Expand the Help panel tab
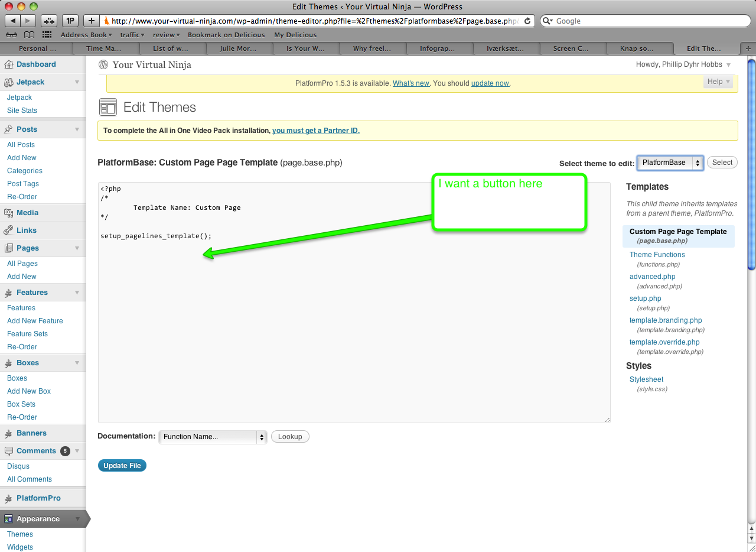 point(718,82)
